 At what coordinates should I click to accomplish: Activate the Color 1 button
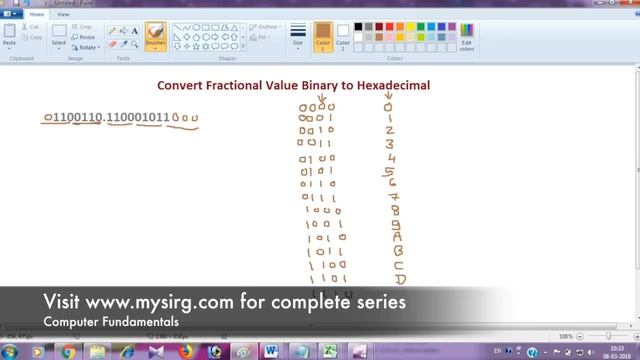(x=323, y=37)
